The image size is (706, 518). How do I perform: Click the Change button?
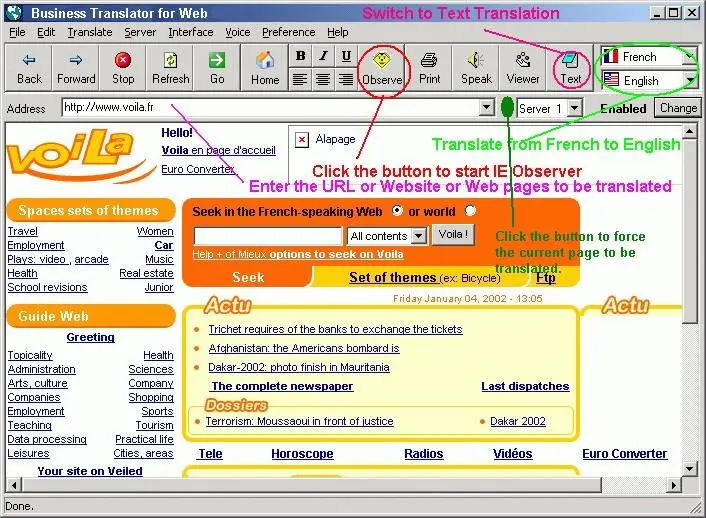pos(678,108)
